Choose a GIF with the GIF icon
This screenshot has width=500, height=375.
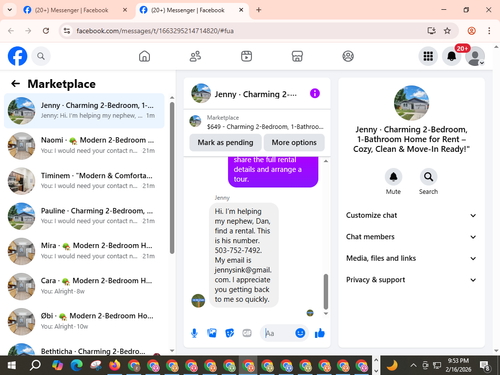pos(247,333)
